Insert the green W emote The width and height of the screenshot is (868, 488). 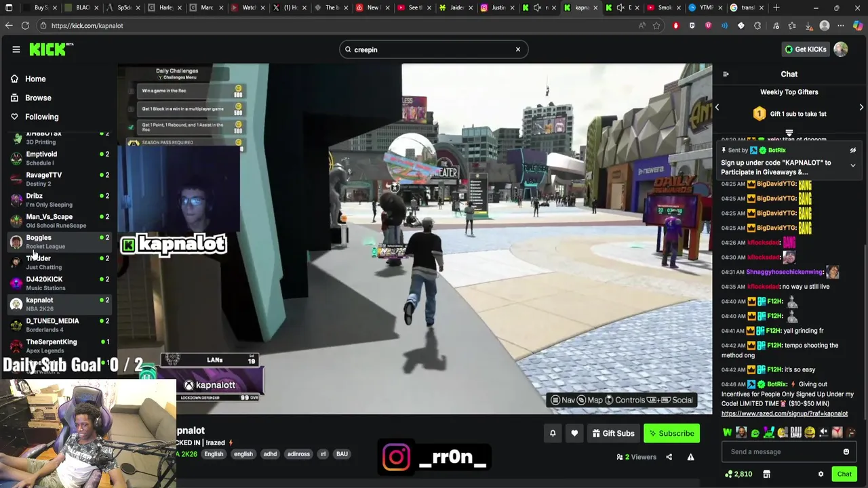[728, 432]
